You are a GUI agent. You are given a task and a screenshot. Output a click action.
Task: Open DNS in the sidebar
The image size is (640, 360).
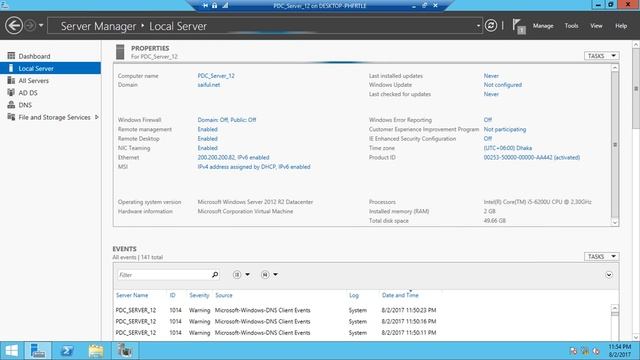25,105
